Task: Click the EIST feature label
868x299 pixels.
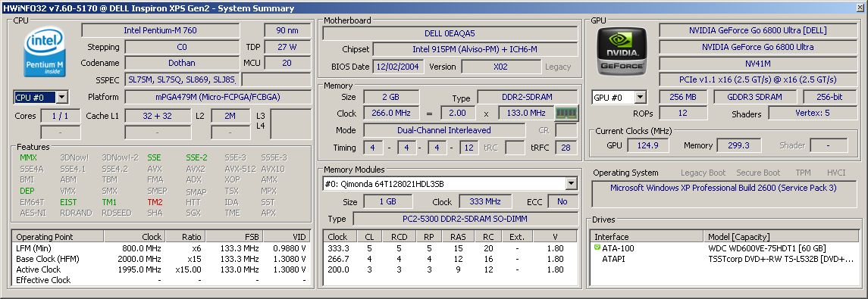Action: [x=69, y=202]
